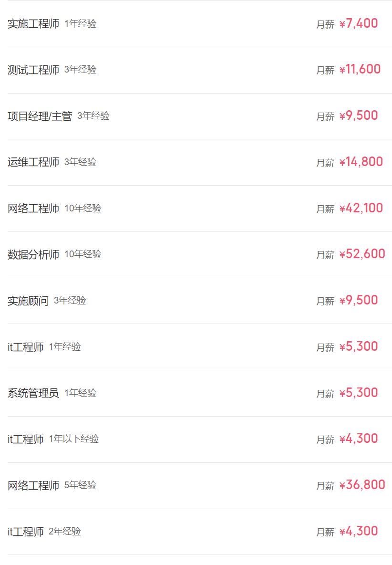Click the ¥7,400 monthly salary figure
The width and height of the screenshot is (392, 565).
(x=359, y=23)
